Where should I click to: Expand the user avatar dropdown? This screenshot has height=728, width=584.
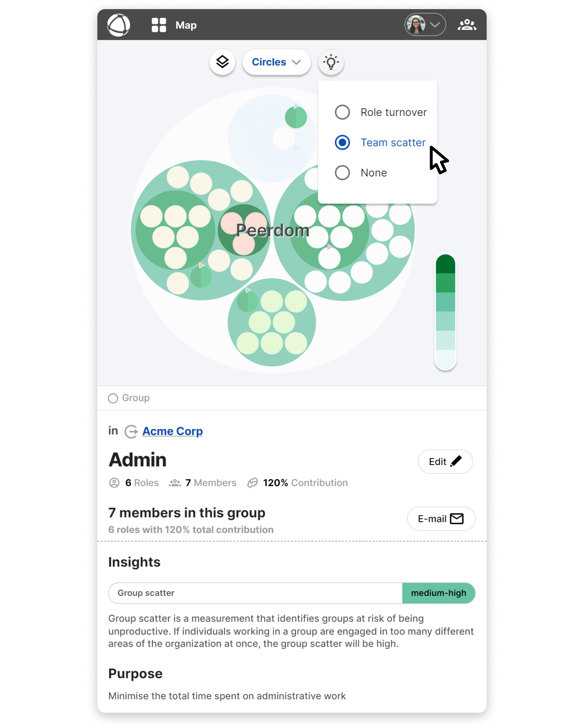(425, 25)
